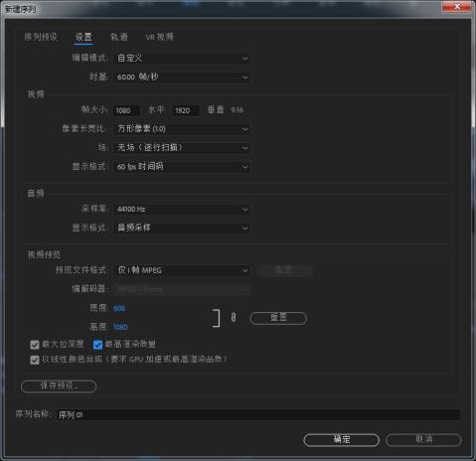Open video 显示格式 dropdown 60 fps 时间码
The width and height of the screenshot is (476, 461).
pyautogui.click(x=182, y=167)
